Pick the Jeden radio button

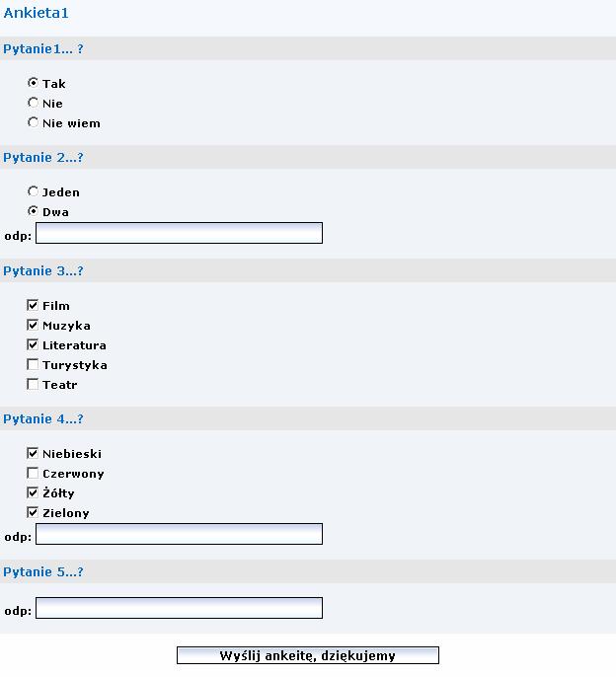click(x=33, y=190)
